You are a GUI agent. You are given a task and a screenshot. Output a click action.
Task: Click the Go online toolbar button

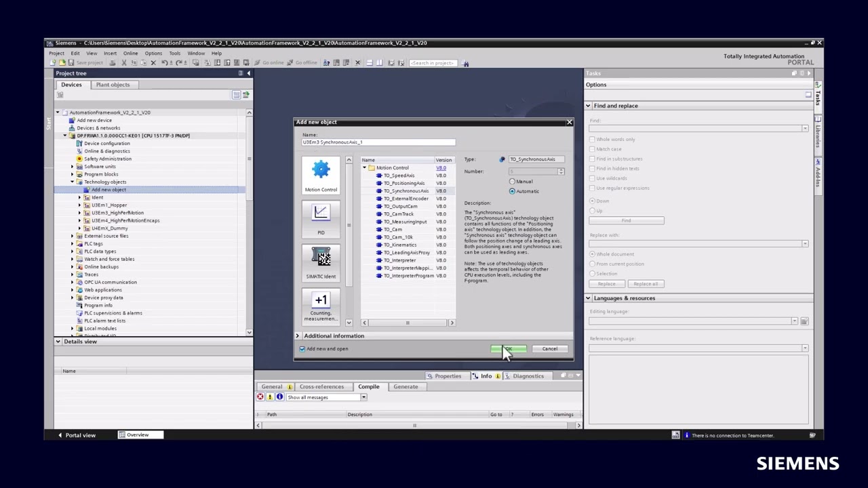tap(269, 63)
